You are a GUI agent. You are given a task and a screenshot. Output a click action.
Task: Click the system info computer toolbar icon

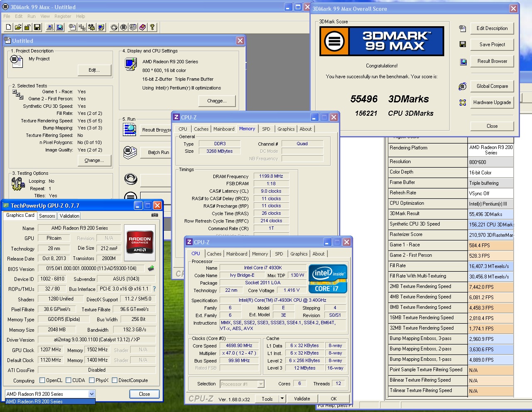tap(50, 27)
